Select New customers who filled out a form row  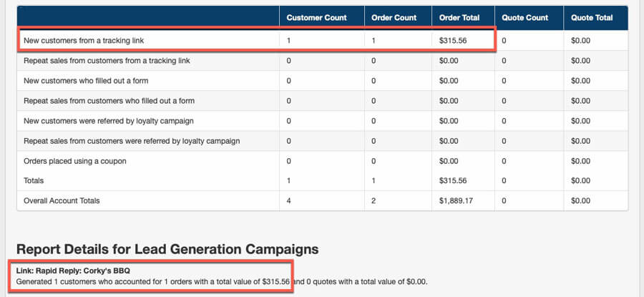click(323, 81)
